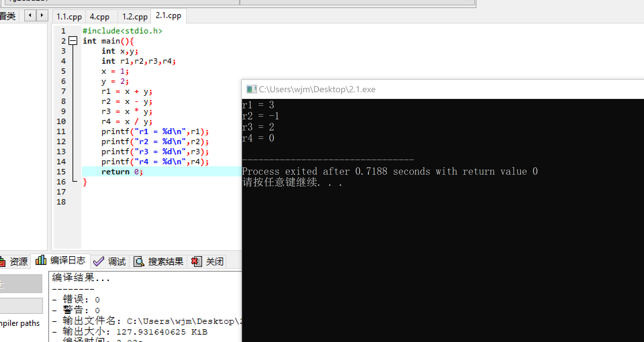
Task: Click the assignment "x = 1;"
Action: click(115, 71)
